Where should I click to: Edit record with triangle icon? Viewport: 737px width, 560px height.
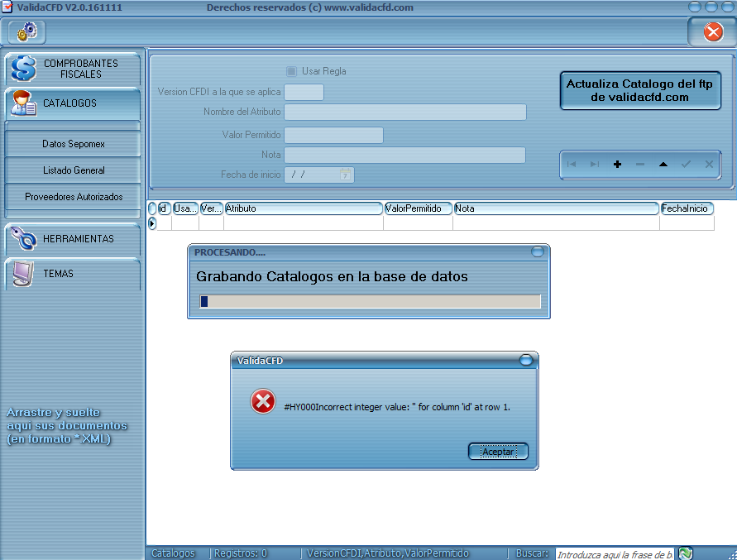tap(663, 164)
